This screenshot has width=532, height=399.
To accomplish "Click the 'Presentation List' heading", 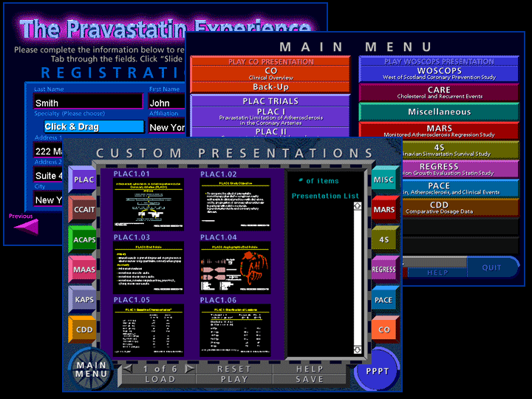I will coord(325,196).
